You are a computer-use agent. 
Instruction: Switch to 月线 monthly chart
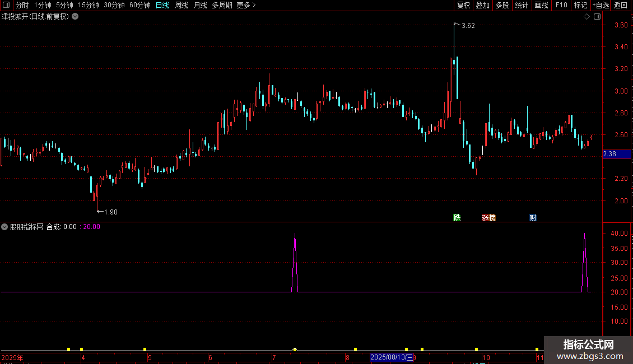(x=200, y=5)
